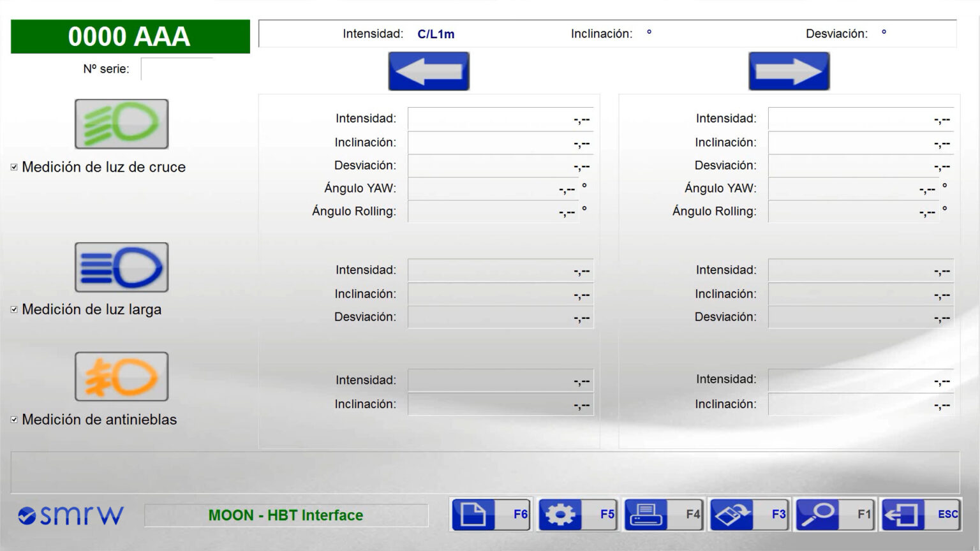Click the left arrow headlamp selector
This screenshot has width=980, height=551.
[428, 70]
